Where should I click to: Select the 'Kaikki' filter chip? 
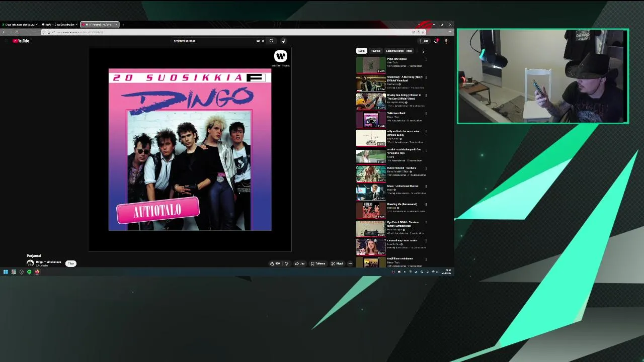click(x=361, y=51)
